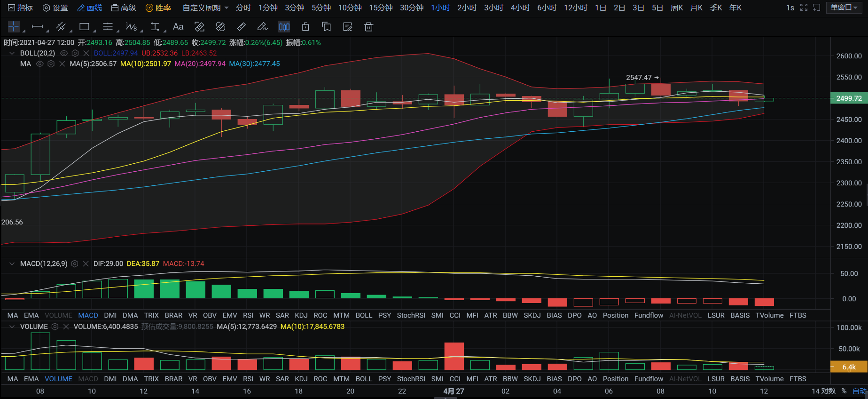Click the Aa text annotation tool
The width and height of the screenshot is (868, 399).
point(178,27)
